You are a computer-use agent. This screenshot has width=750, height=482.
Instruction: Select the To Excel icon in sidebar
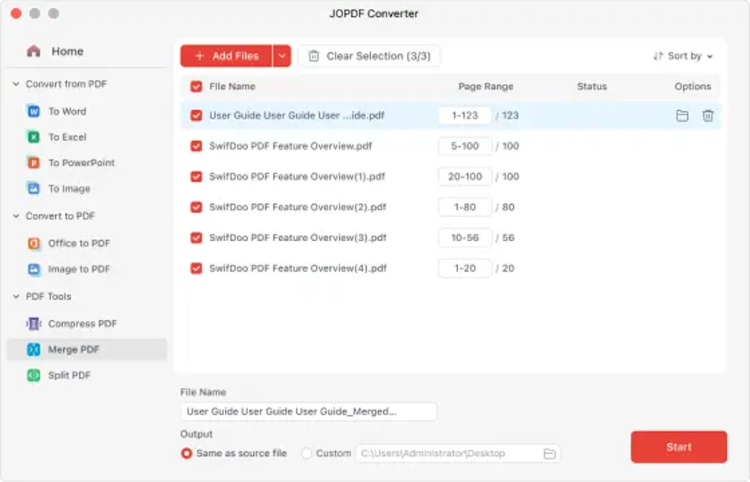34,137
